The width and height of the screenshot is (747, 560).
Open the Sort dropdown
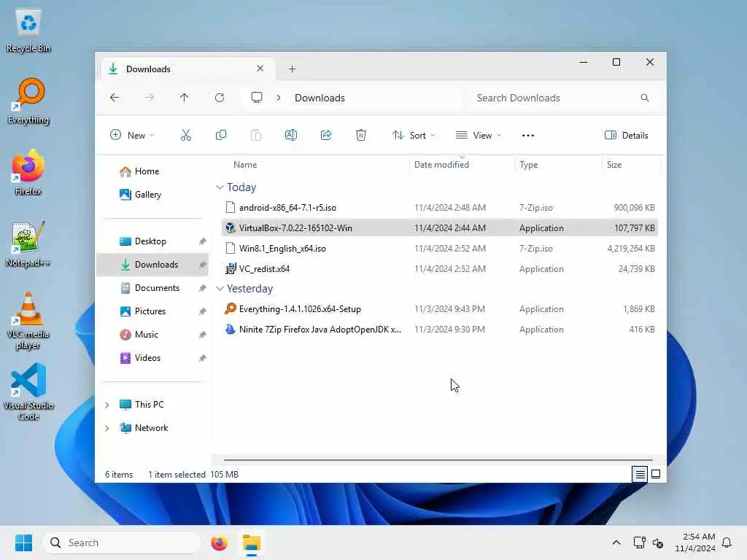tap(414, 135)
